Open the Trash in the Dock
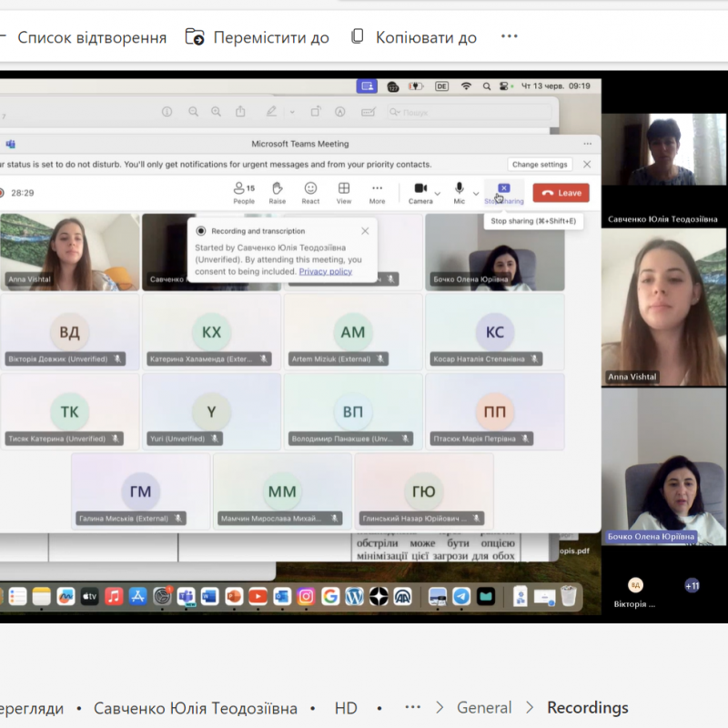The height and width of the screenshot is (728, 728). pos(569,596)
